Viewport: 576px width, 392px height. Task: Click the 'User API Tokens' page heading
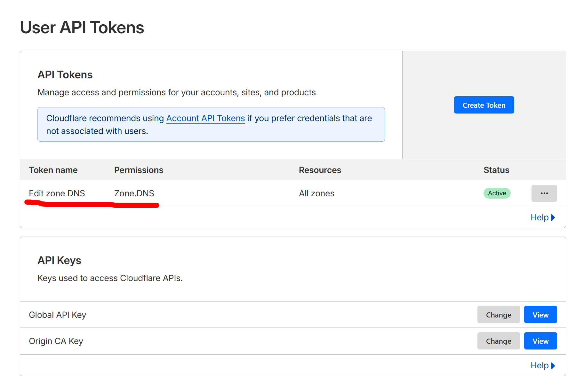click(82, 27)
